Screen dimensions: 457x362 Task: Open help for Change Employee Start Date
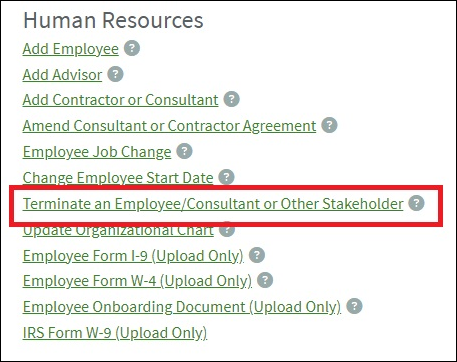tap(226, 177)
